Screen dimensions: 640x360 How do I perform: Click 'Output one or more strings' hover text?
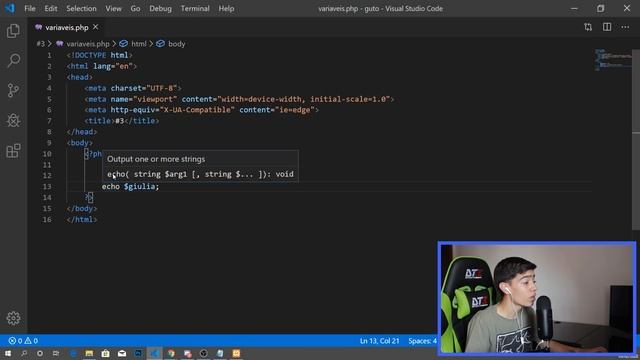(156, 159)
